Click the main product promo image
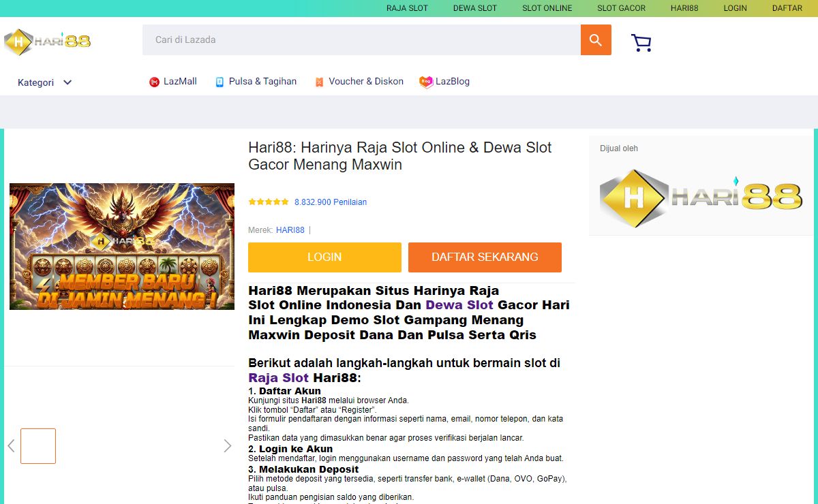This screenshot has width=818, height=504. [122, 247]
